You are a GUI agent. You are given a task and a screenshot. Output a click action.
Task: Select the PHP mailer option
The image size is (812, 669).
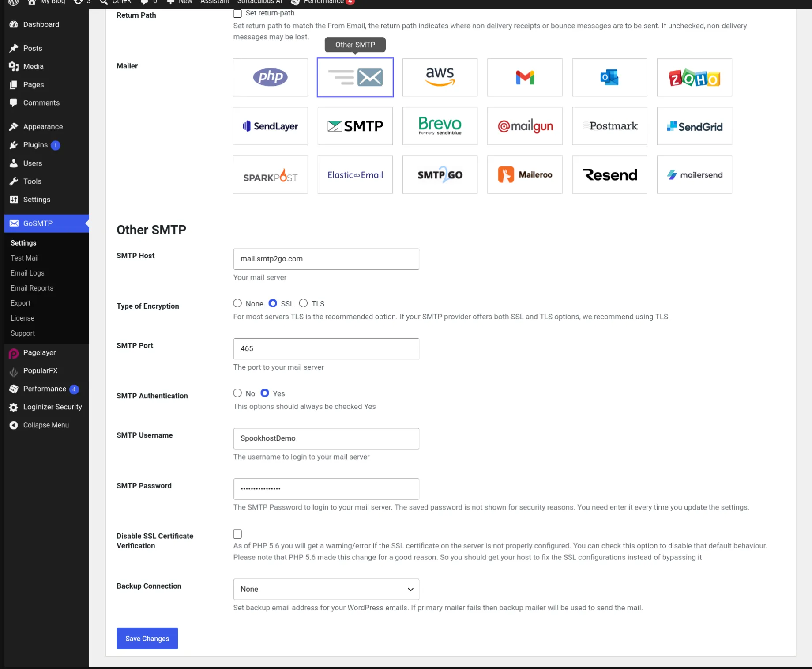click(x=270, y=77)
